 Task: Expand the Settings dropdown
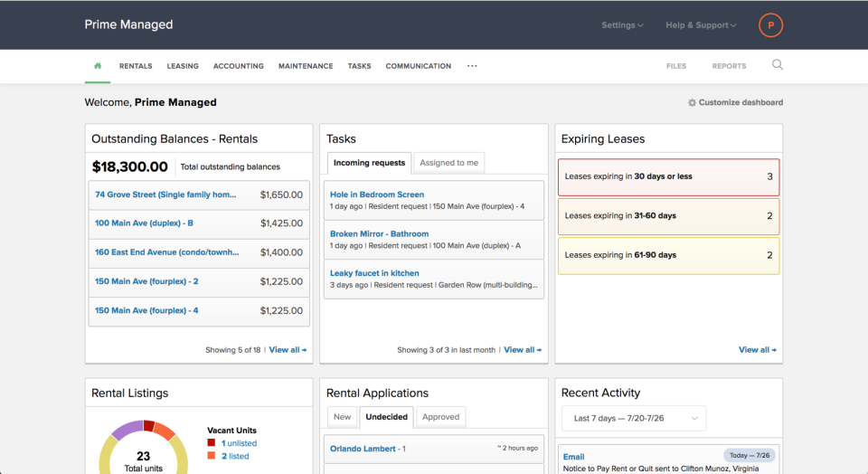pyautogui.click(x=622, y=25)
